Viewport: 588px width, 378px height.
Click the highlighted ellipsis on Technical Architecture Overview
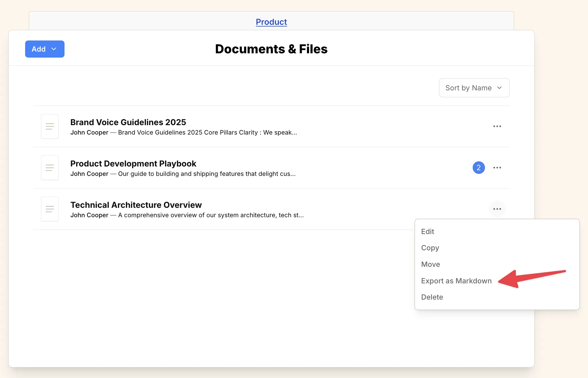pyautogui.click(x=497, y=209)
